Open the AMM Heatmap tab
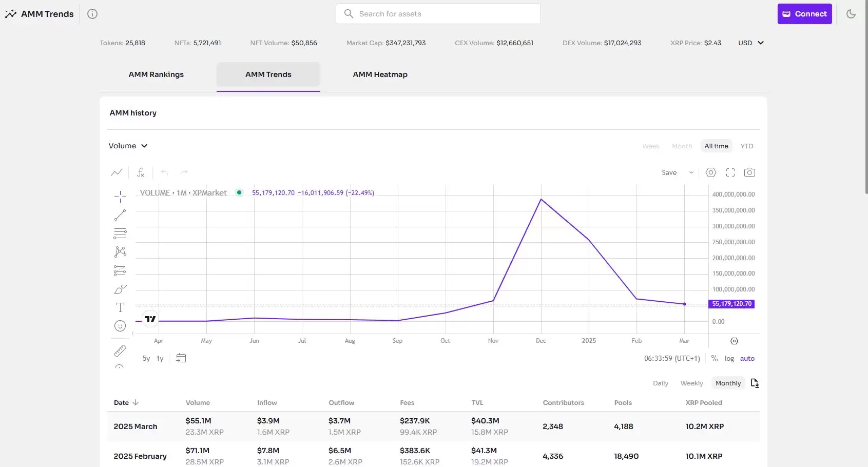868x467 pixels. pos(380,74)
